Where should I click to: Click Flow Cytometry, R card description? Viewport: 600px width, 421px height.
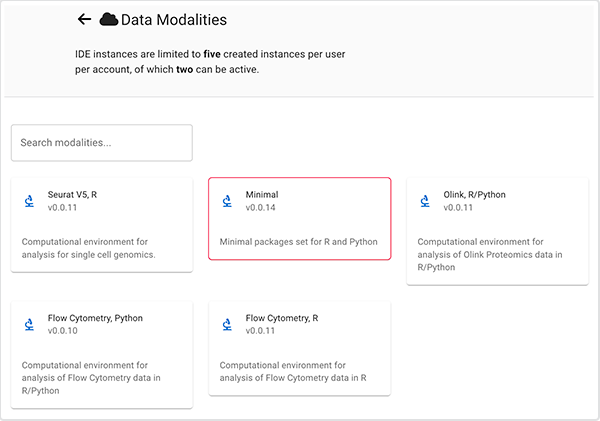(x=290, y=372)
